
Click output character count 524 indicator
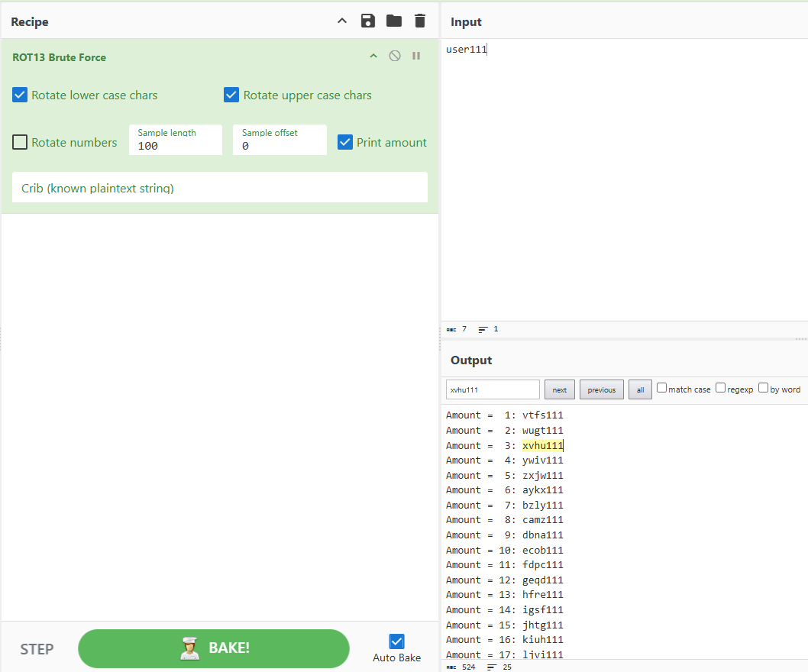[x=461, y=667]
